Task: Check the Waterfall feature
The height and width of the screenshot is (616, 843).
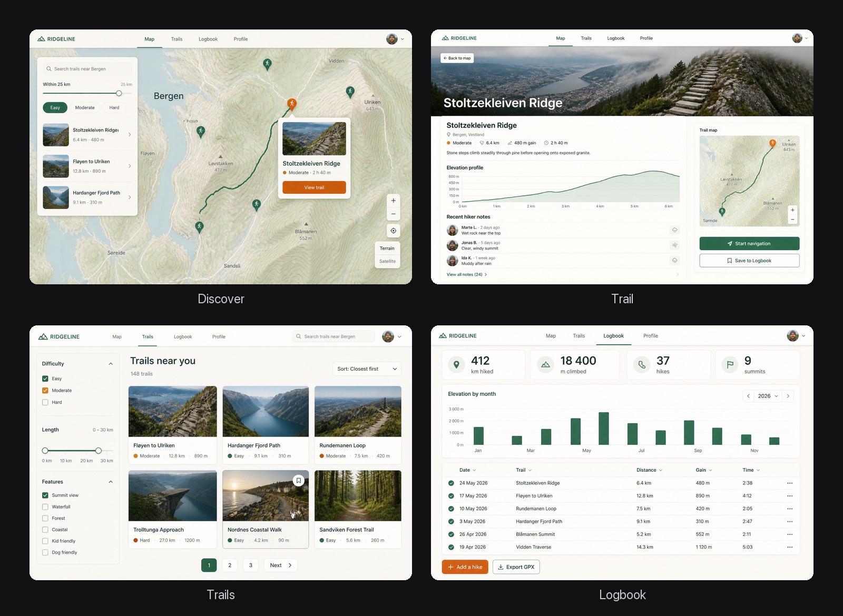Action: click(45, 507)
